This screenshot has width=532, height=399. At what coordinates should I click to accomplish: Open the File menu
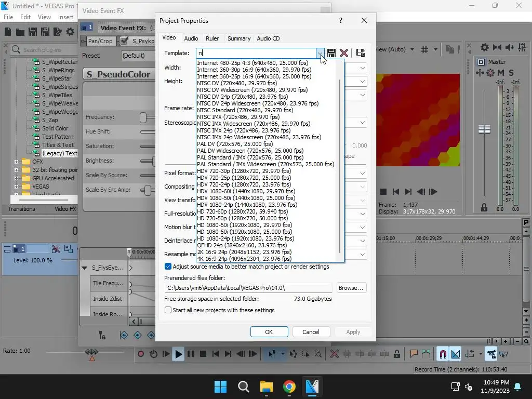pyautogui.click(x=8, y=17)
